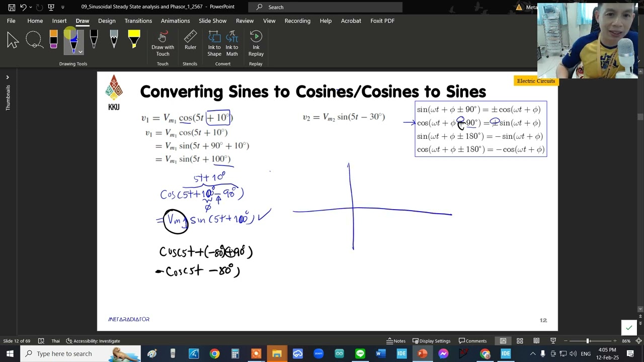Toggle the Notes pane
This screenshot has height=362, width=644.
tap(395, 341)
